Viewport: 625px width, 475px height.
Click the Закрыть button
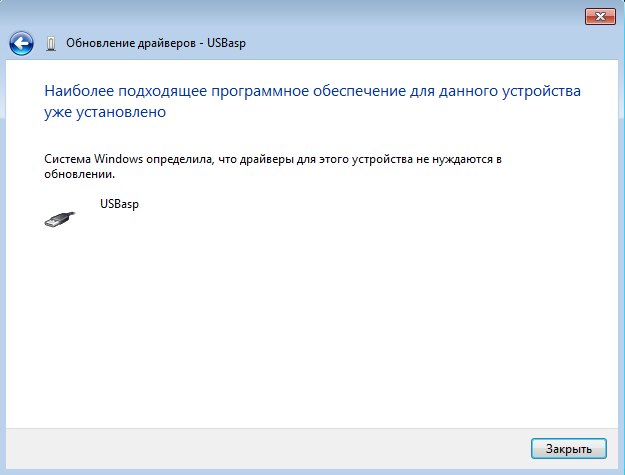569,449
